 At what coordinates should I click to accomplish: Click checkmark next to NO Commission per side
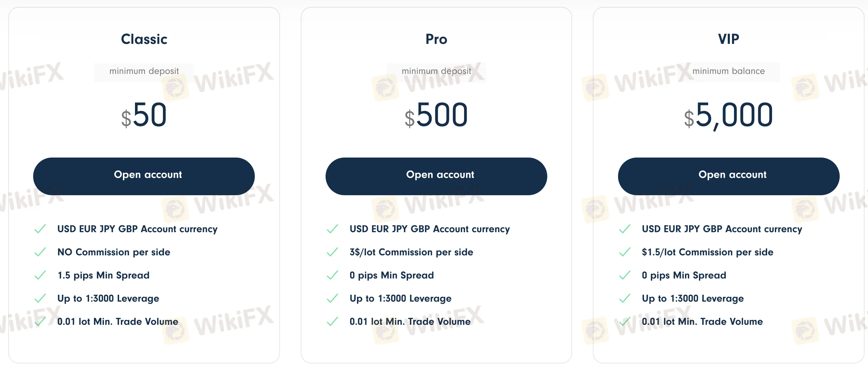(40, 252)
